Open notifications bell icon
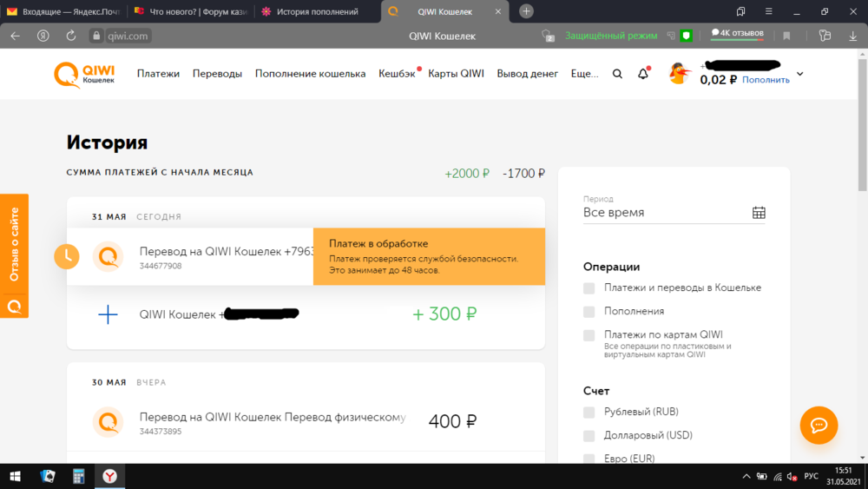Viewport: 868px width, 489px height. [642, 74]
